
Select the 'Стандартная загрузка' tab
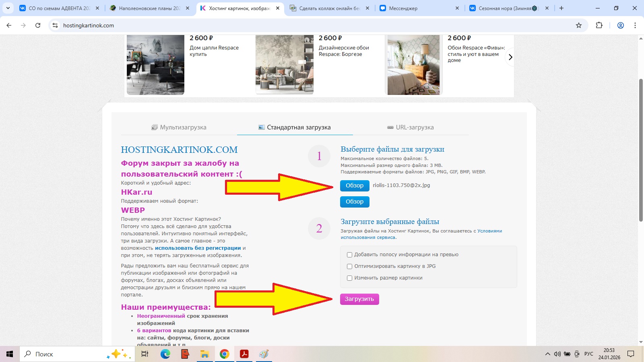295,128
